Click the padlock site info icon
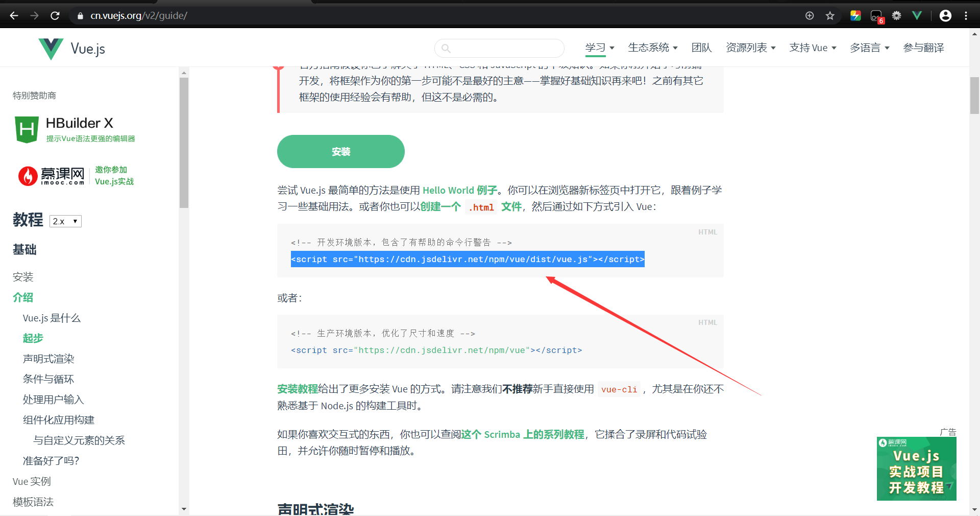The image size is (980, 516). [x=80, y=16]
